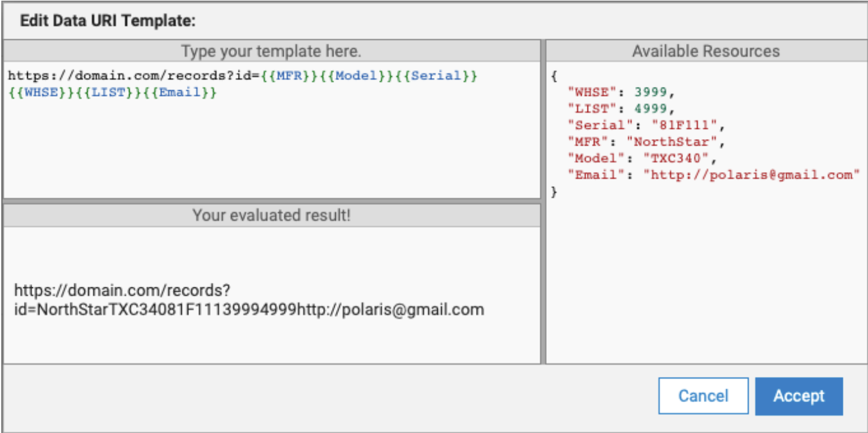
Task: Select the {{Model}} placeholder in the template
Action: [x=355, y=76]
